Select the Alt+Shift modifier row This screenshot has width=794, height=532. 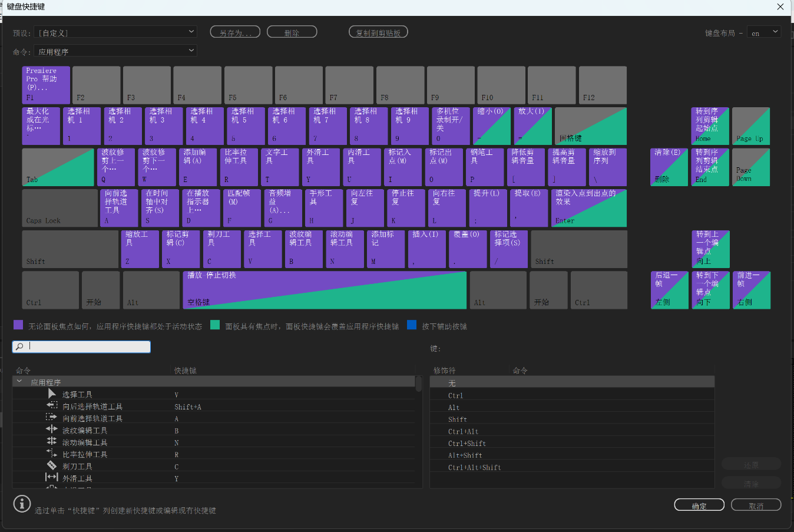pos(572,455)
